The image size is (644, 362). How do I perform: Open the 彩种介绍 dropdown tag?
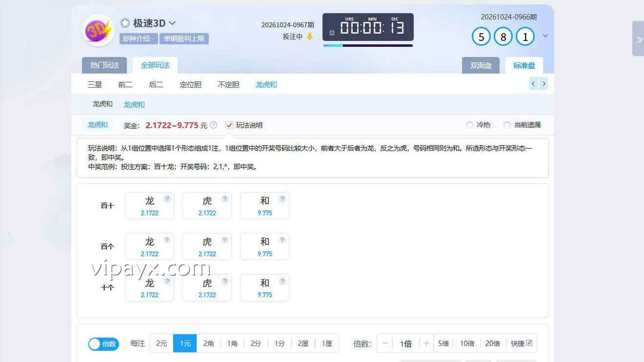pos(138,39)
